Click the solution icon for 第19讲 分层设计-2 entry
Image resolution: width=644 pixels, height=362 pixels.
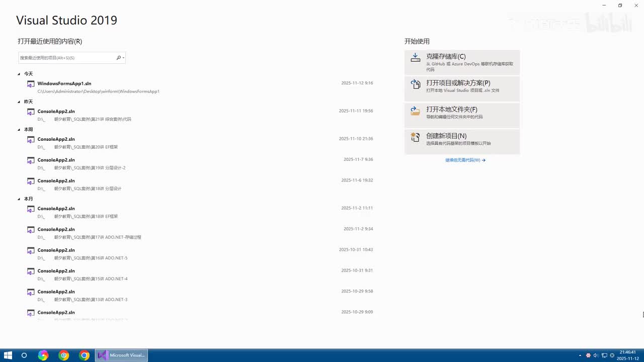(x=31, y=160)
